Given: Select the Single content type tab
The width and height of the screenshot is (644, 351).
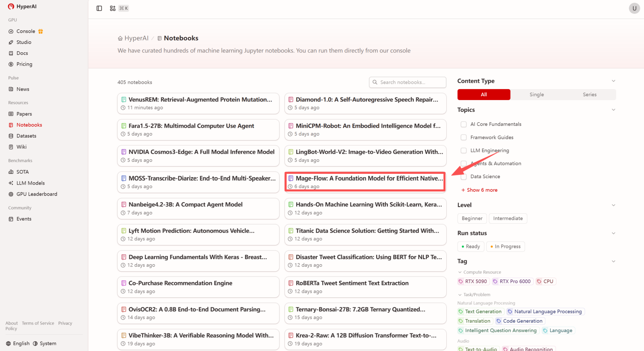Looking at the screenshot, I should click(x=537, y=95).
